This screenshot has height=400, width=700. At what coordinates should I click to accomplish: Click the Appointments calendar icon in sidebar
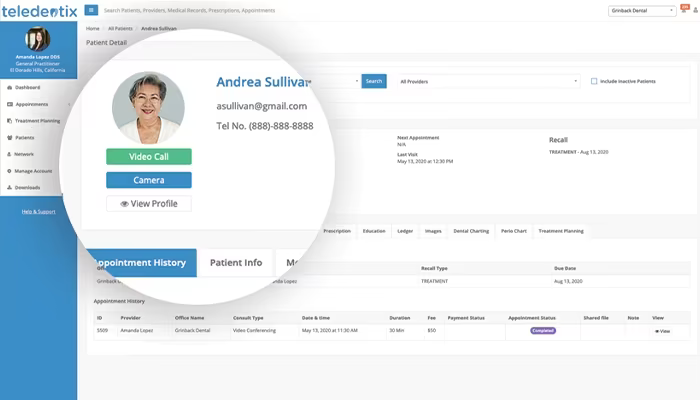9,104
